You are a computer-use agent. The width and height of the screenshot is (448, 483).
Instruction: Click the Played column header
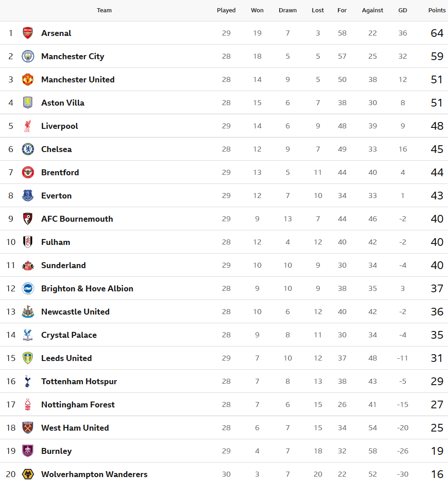tap(226, 10)
